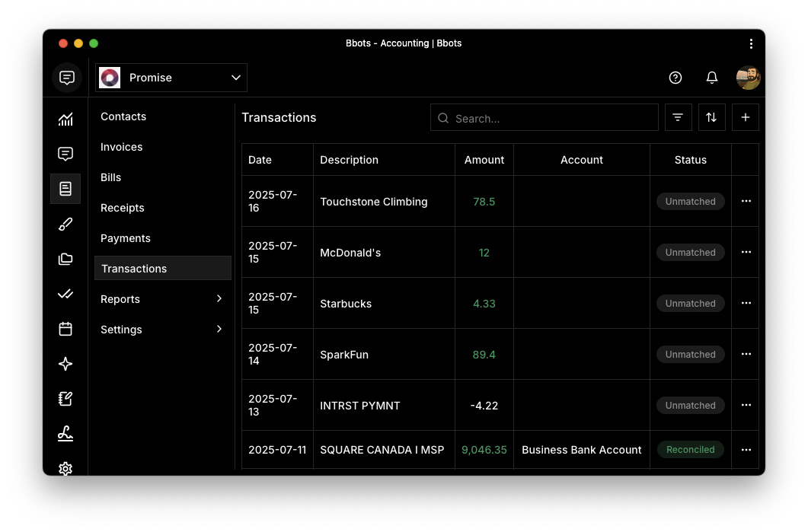
Task: Expand the Settings submenu
Action: pos(219,329)
